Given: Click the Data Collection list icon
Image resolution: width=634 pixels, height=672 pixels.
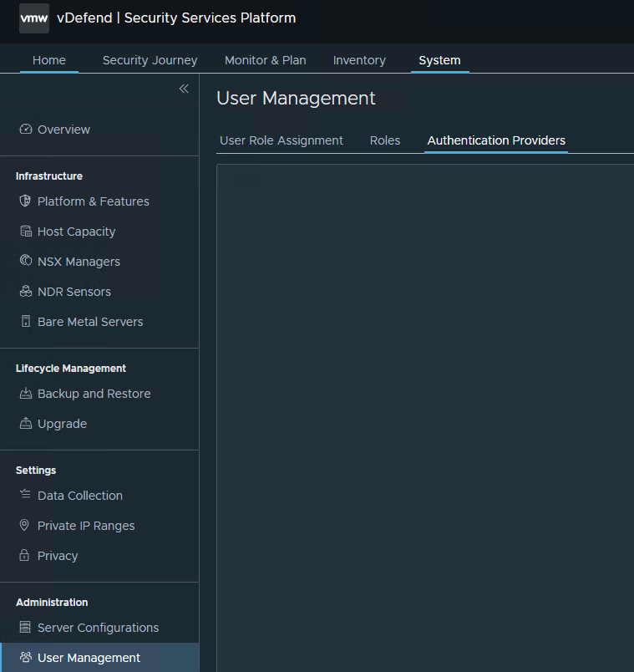Looking at the screenshot, I should pos(25,495).
